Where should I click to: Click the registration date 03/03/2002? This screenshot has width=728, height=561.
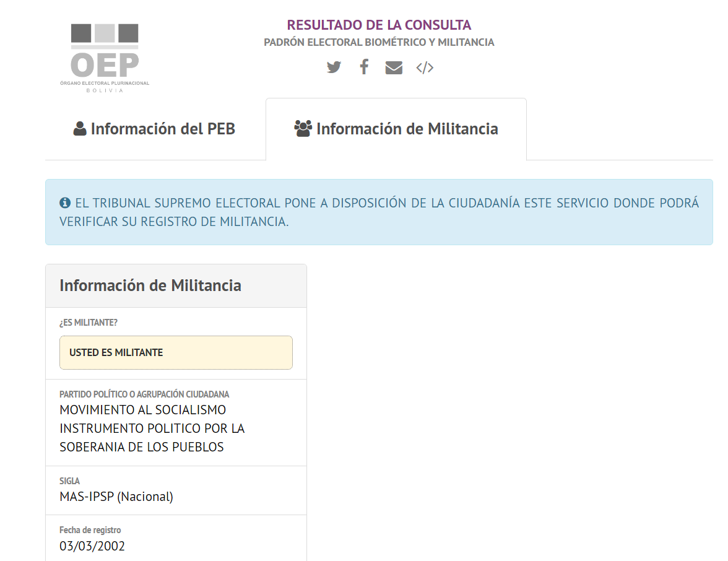click(x=92, y=546)
